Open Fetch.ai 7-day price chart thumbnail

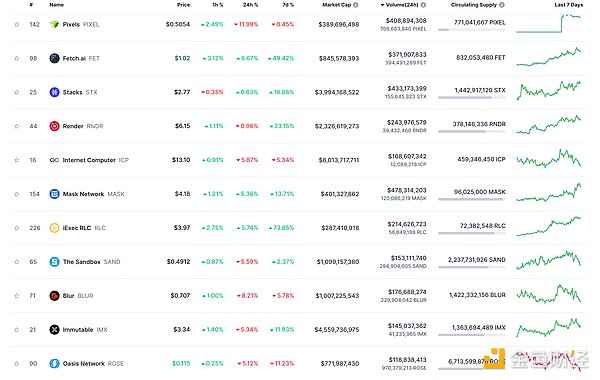pos(549,57)
